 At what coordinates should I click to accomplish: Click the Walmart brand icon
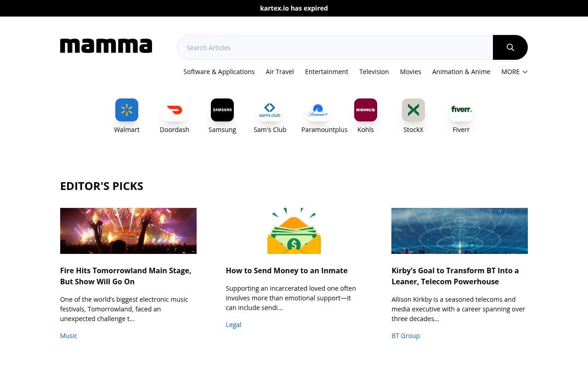pos(126,110)
